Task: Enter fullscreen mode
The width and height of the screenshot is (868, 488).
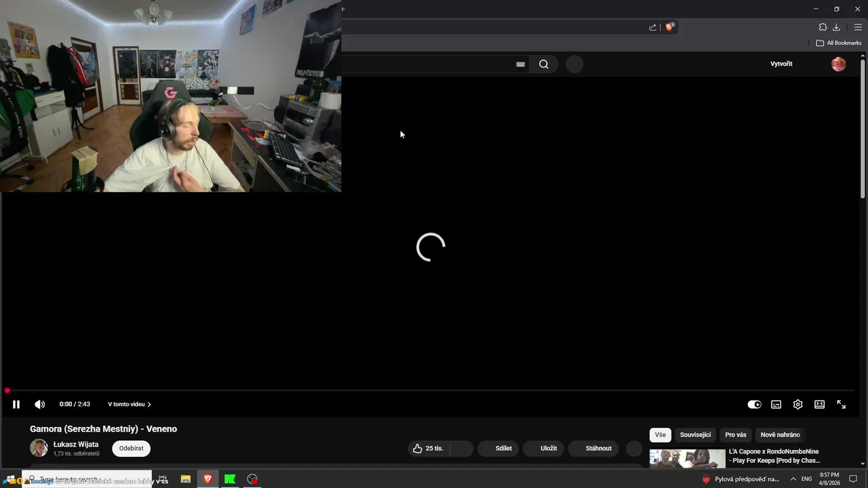Action: 841,405
